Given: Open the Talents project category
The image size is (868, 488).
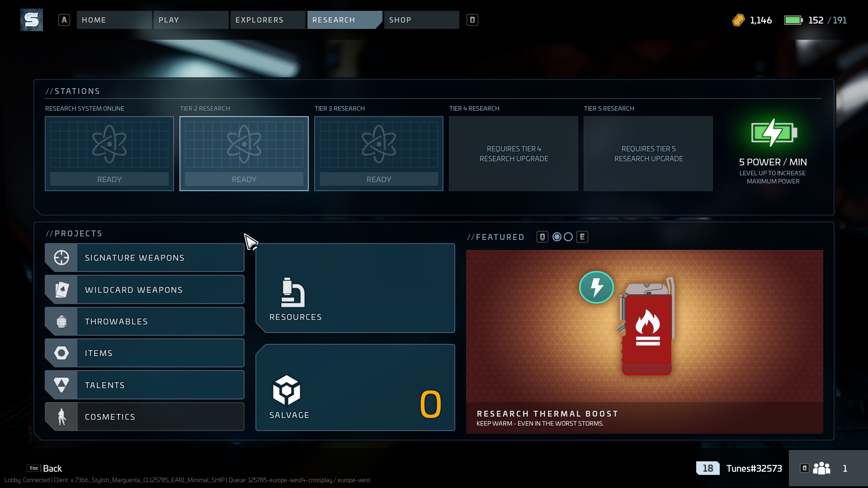Looking at the screenshot, I should tap(145, 385).
